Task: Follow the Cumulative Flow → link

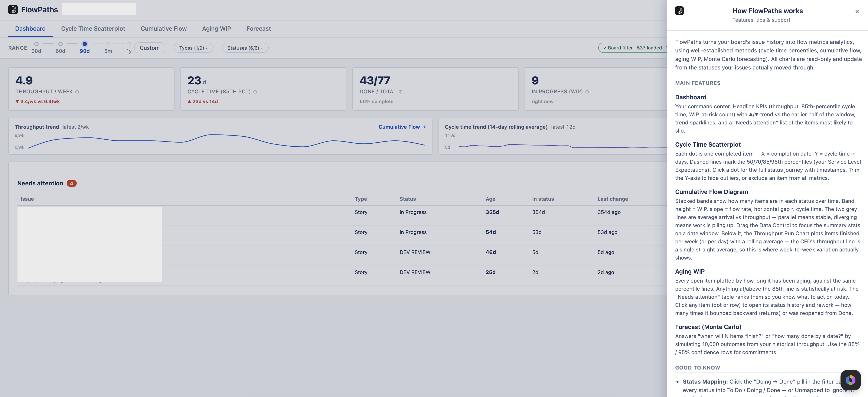Action: [402, 127]
